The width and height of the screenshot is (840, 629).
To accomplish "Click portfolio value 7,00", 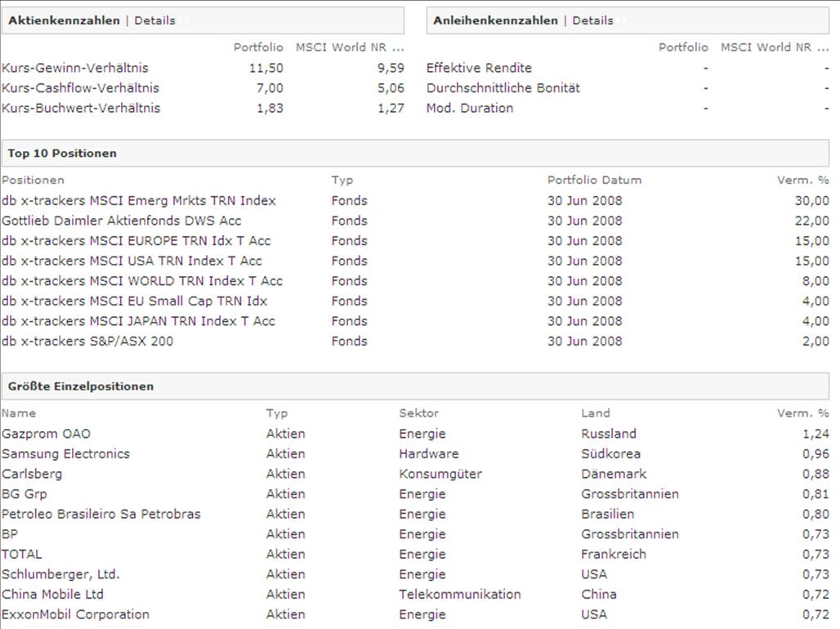I will [270, 88].
